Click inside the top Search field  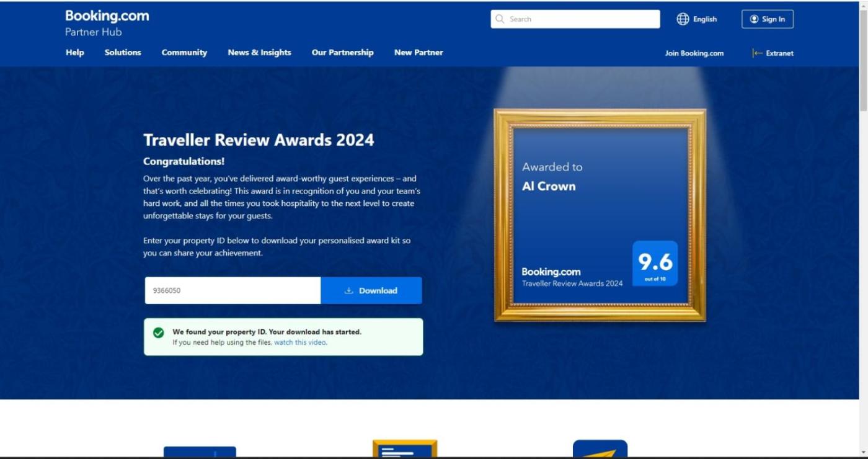click(x=582, y=19)
